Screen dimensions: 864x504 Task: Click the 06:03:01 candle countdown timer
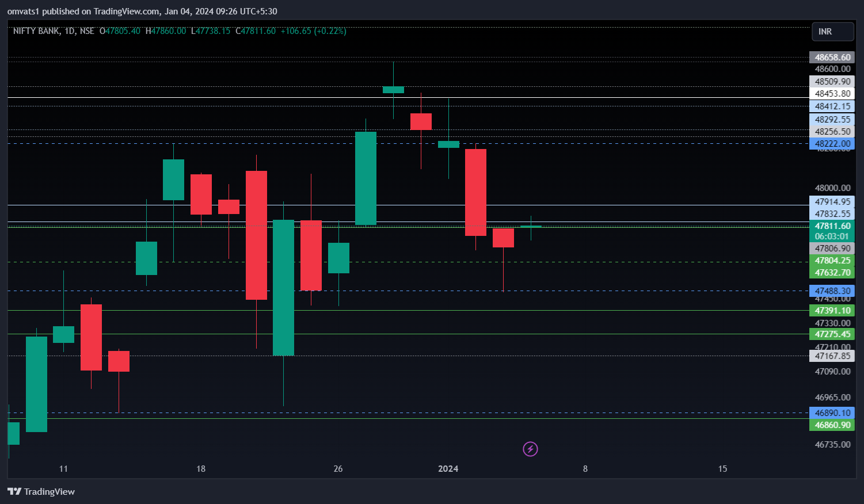pyautogui.click(x=832, y=236)
